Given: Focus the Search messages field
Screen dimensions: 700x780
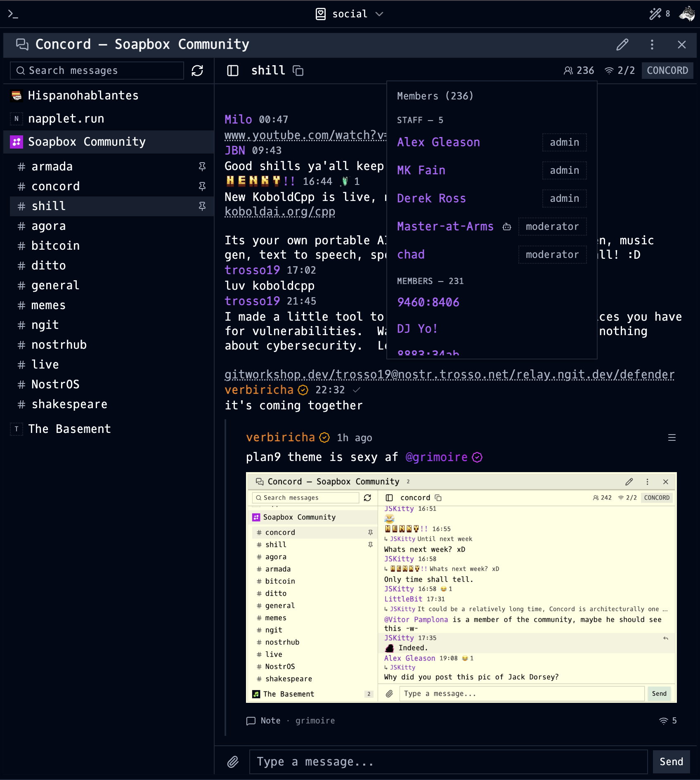Looking at the screenshot, I should [x=97, y=71].
